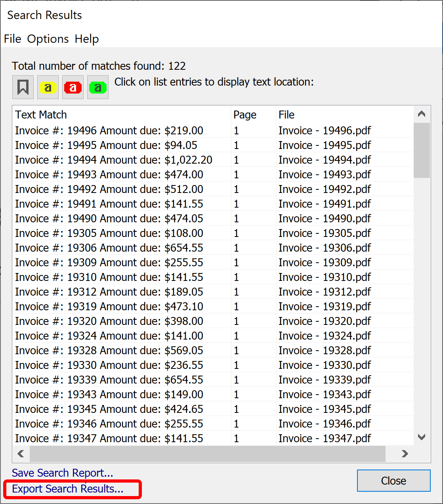The height and width of the screenshot is (504, 443).
Task: Select the Invoice 19494 match entry
Action: pyautogui.click(x=114, y=160)
